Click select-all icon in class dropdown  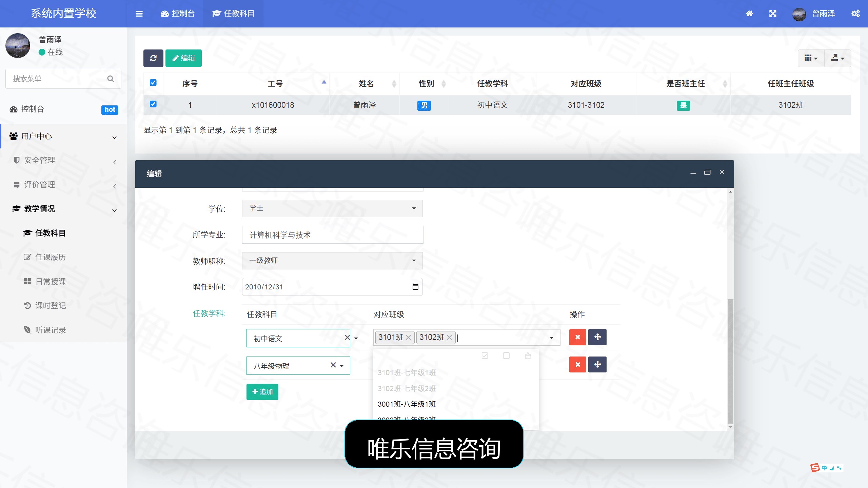pyautogui.click(x=485, y=355)
